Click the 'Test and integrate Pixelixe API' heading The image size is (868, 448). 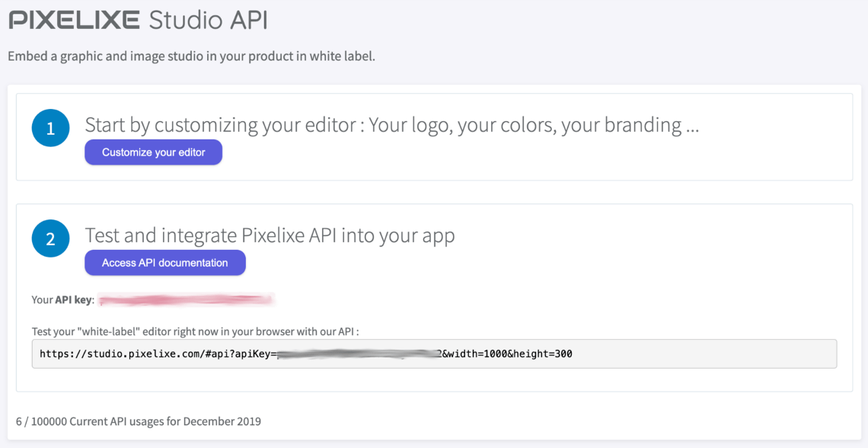pos(270,235)
